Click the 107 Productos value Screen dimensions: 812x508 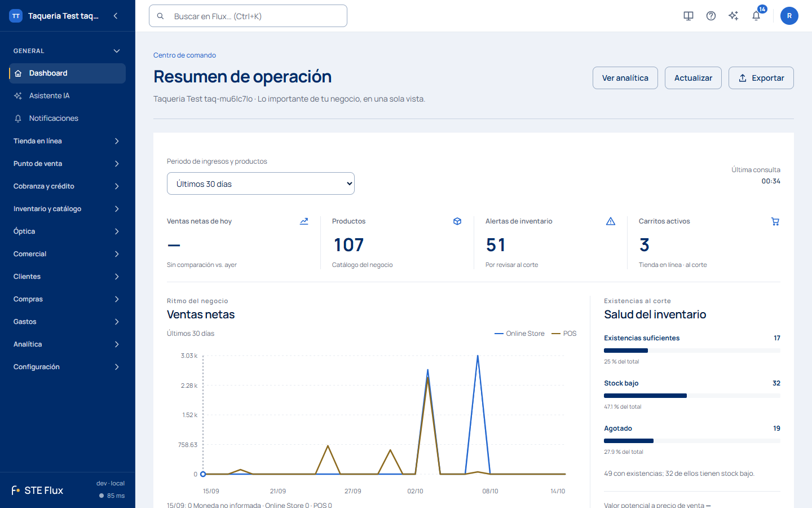click(x=348, y=245)
